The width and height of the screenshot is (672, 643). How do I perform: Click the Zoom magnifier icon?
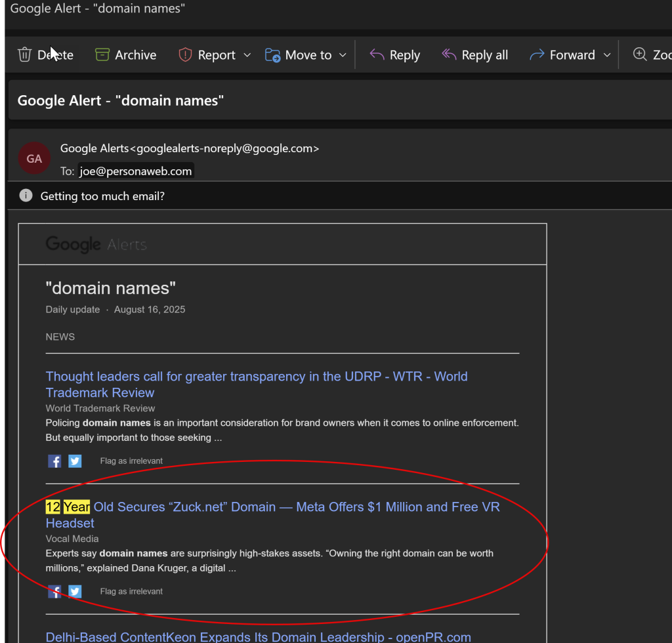click(x=640, y=54)
